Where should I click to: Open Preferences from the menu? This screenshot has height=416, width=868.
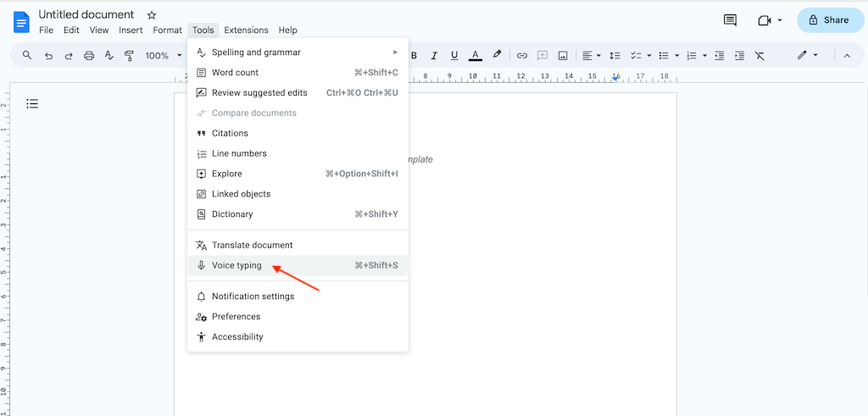click(298, 316)
